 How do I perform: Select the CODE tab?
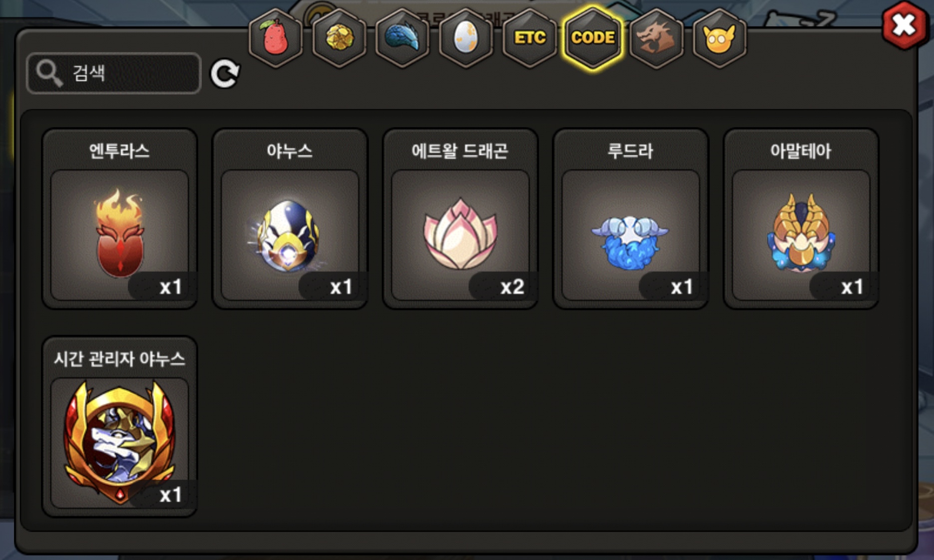tap(593, 38)
